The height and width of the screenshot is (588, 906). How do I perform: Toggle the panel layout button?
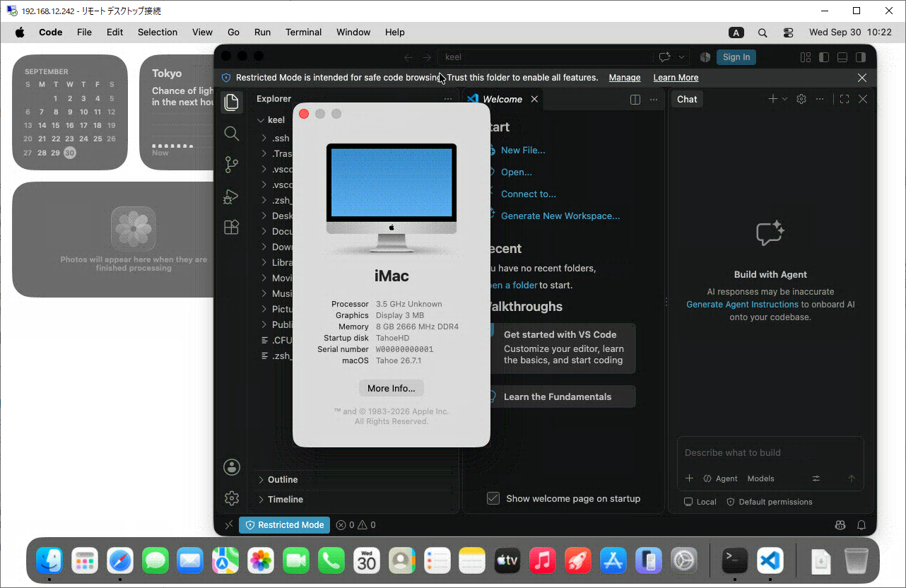[842, 57]
